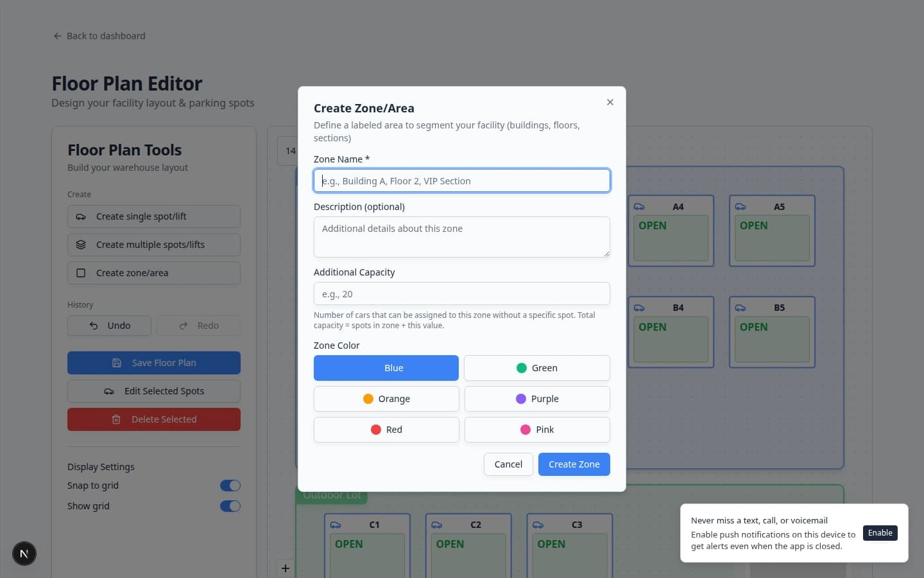924x578 pixels.
Task: Click the car icon on spot B4
Action: [639, 308]
